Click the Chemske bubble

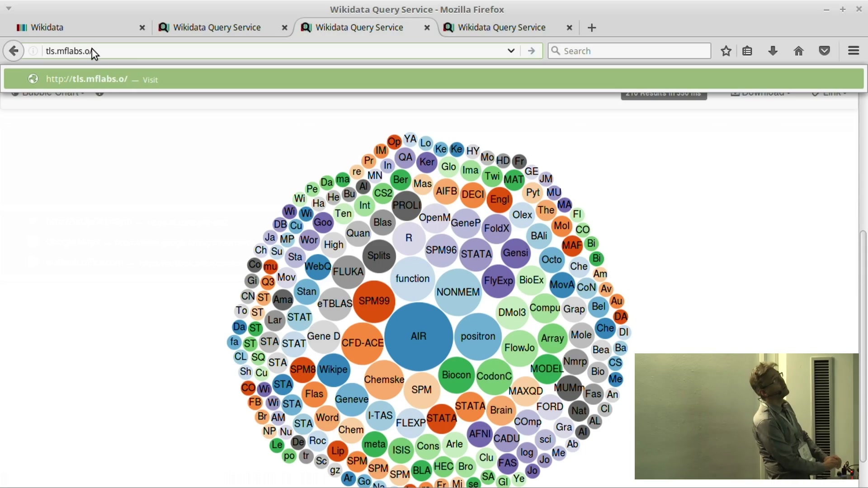pos(384,380)
